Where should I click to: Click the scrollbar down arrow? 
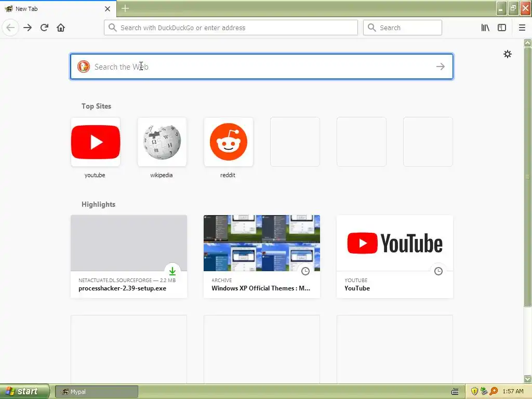pos(527,379)
